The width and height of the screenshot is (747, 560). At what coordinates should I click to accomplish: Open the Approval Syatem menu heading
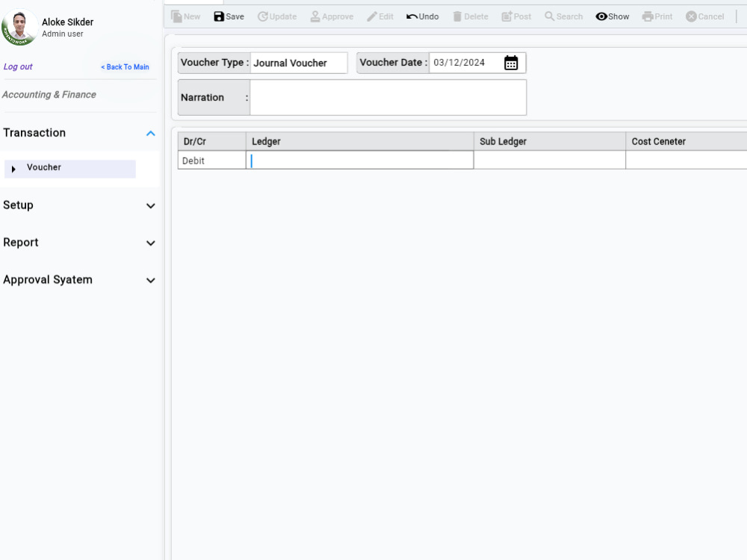pyautogui.click(x=48, y=279)
